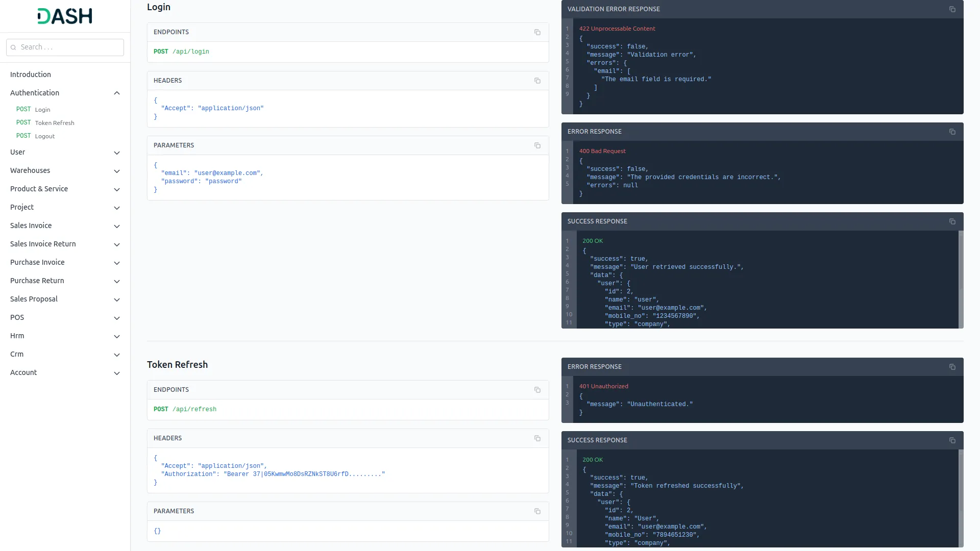Viewport: 980px width, 551px height.
Task: Click the Token Refresh success response scrollbar
Action: (961, 498)
